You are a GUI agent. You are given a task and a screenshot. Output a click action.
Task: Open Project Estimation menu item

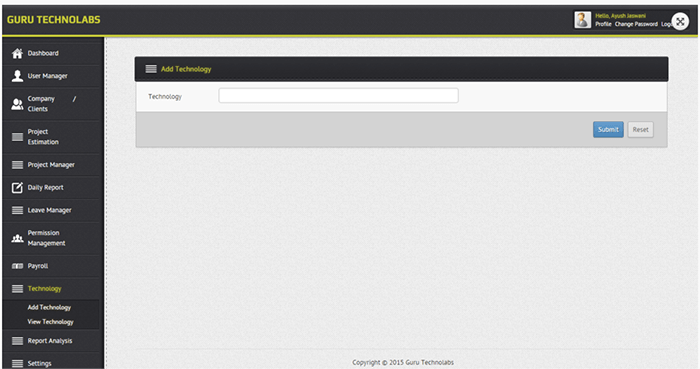click(x=43, y=137)
